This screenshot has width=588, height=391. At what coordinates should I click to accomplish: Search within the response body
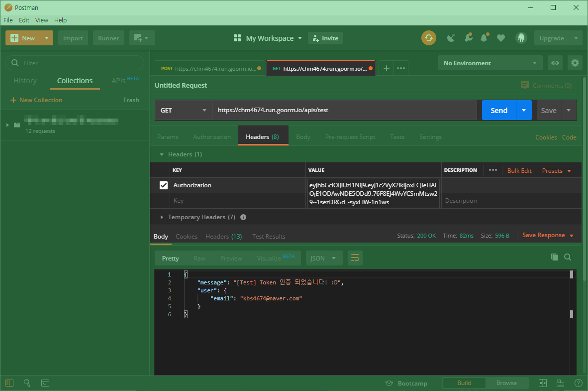568,257
